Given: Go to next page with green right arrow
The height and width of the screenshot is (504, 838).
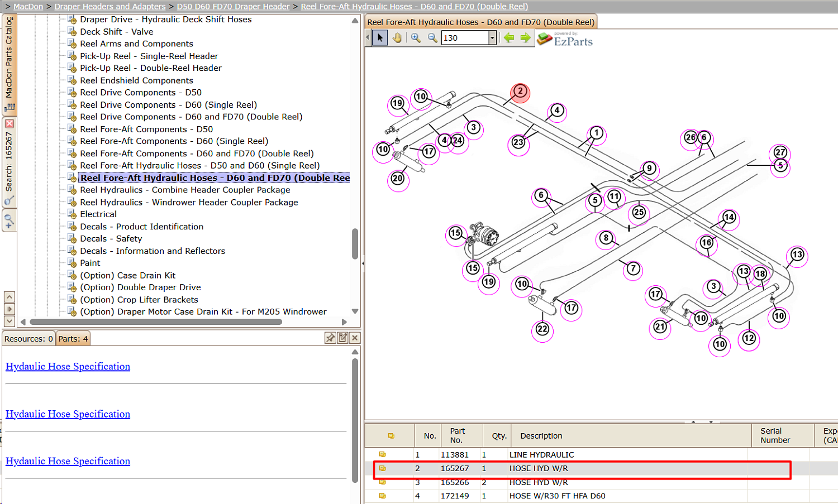Looking at the screenshot, I should pyautogui.click(x=525, y=38).
